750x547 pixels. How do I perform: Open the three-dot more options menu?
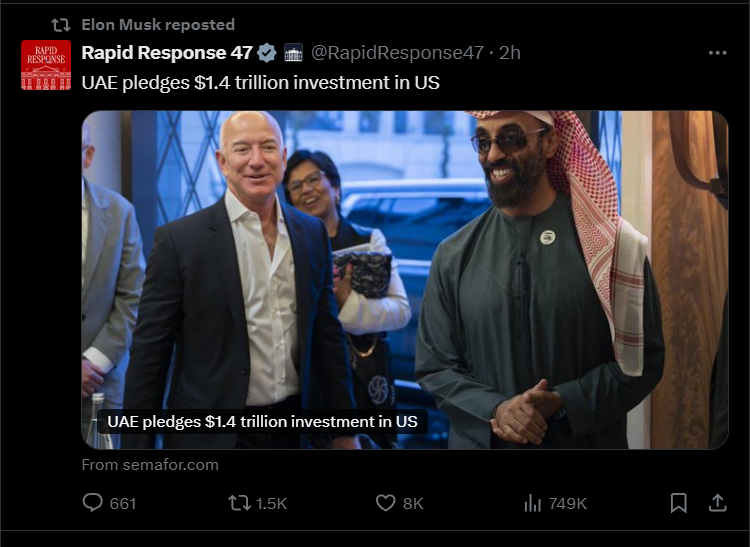pos(717,53)
